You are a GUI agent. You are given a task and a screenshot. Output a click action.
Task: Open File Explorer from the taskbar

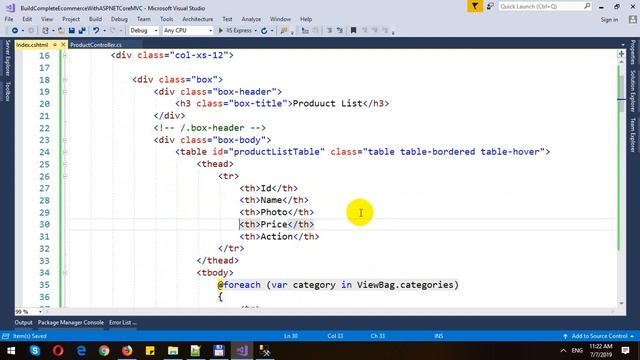click(x=173, y=351)
